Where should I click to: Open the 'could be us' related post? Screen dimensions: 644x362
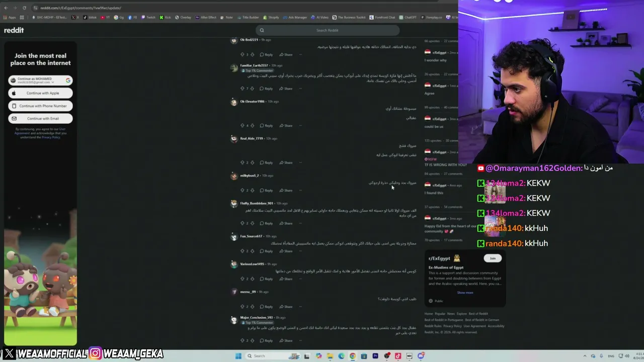click(434, 127)
